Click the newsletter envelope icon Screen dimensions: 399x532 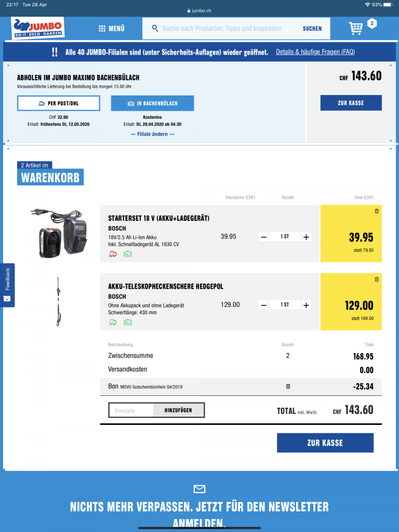(x=199, y=488)
